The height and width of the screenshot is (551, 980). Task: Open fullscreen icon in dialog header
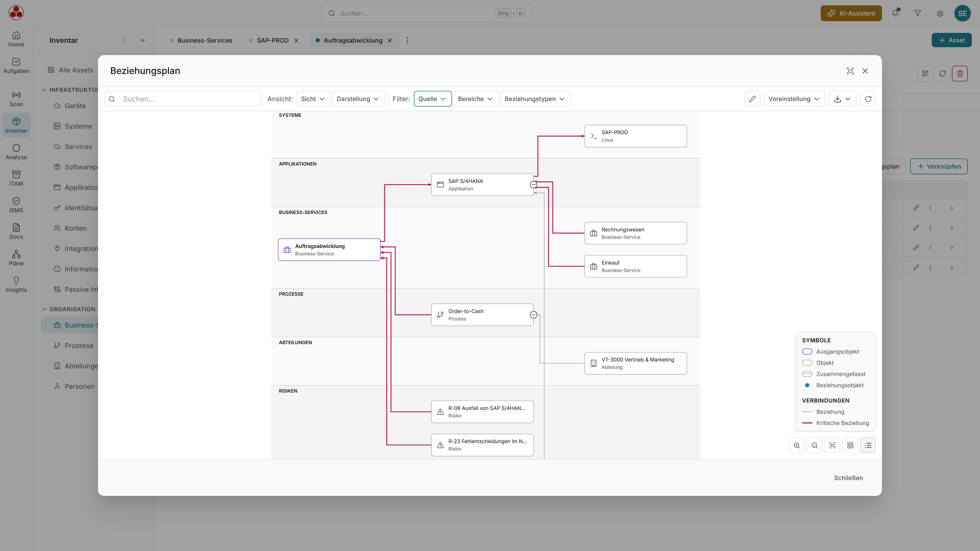pos(850,71)
